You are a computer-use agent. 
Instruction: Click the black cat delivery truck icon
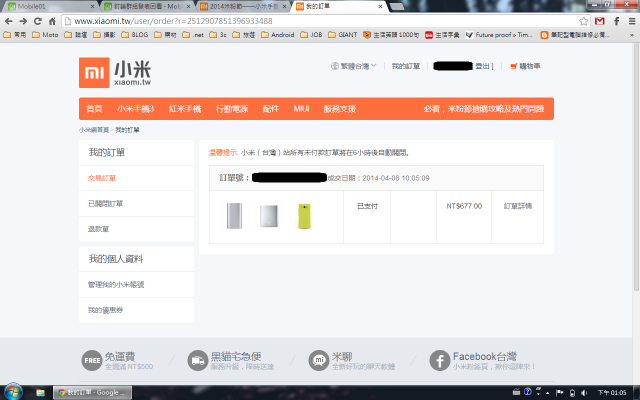198,360
